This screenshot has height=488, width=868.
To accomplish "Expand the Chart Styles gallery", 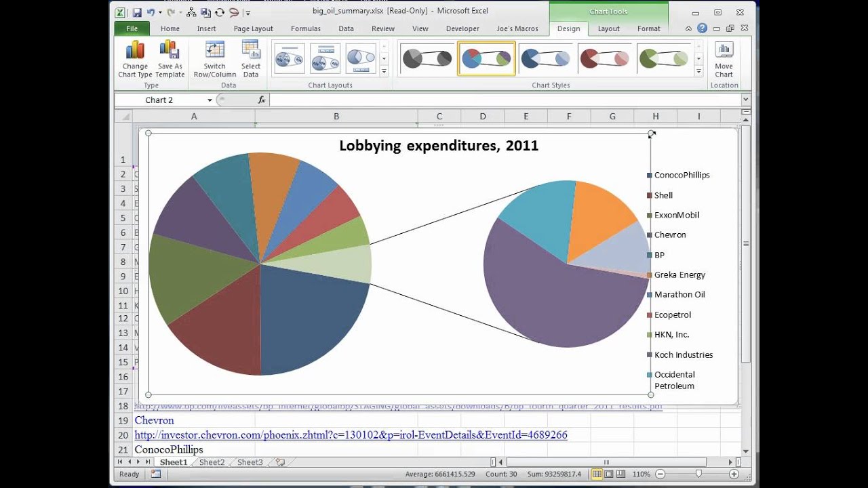I will tap(698, 70).
